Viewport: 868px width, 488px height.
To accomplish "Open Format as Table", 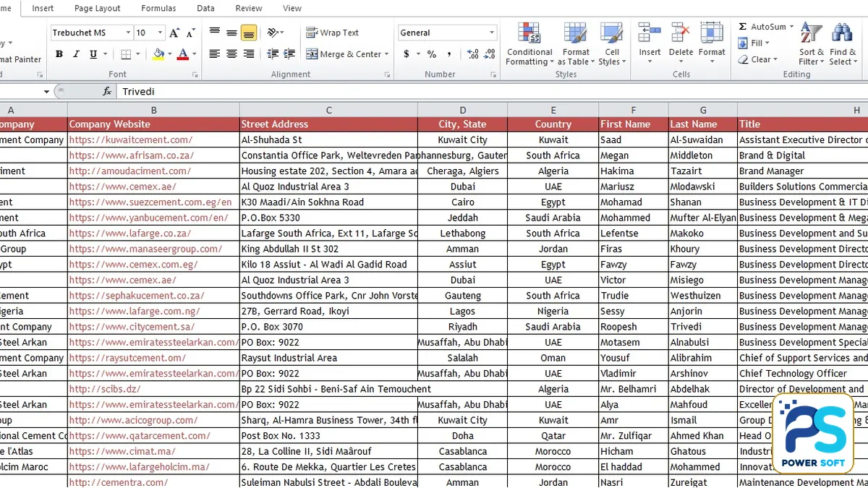I will [576, 44].
